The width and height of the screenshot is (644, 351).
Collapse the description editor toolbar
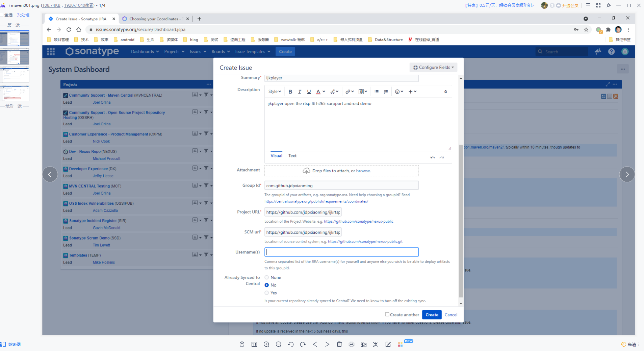445,92
